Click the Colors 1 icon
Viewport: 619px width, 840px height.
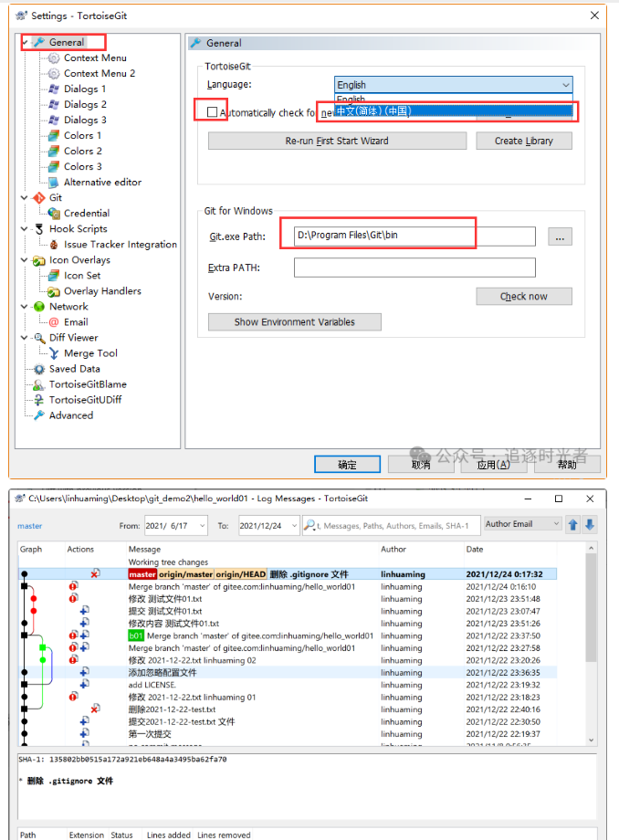(54, 135)
